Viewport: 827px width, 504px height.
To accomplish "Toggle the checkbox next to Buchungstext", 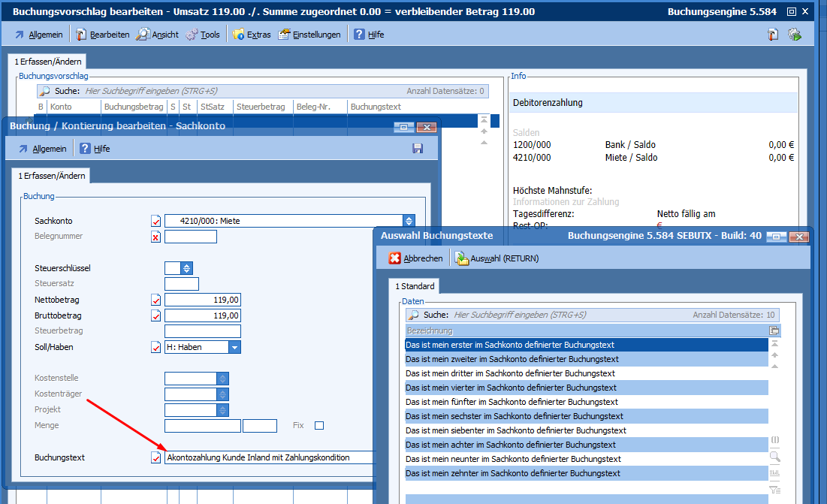I will 156,457.
